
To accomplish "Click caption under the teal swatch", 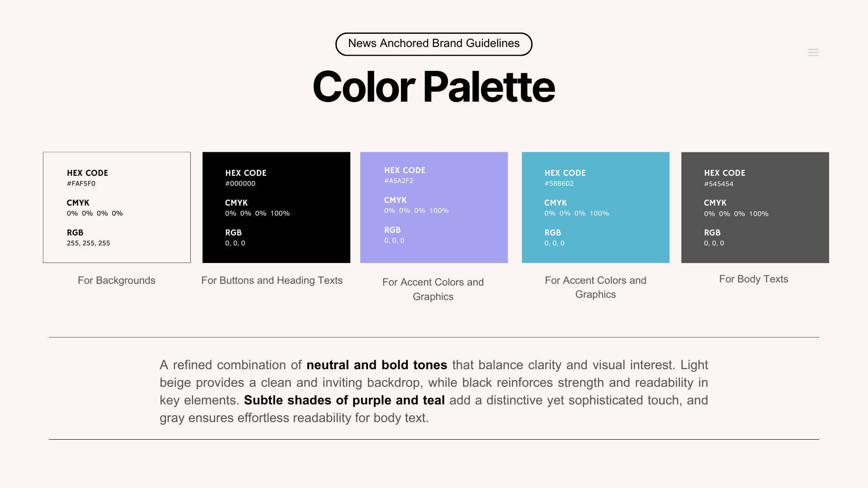I will click(595, 287).
